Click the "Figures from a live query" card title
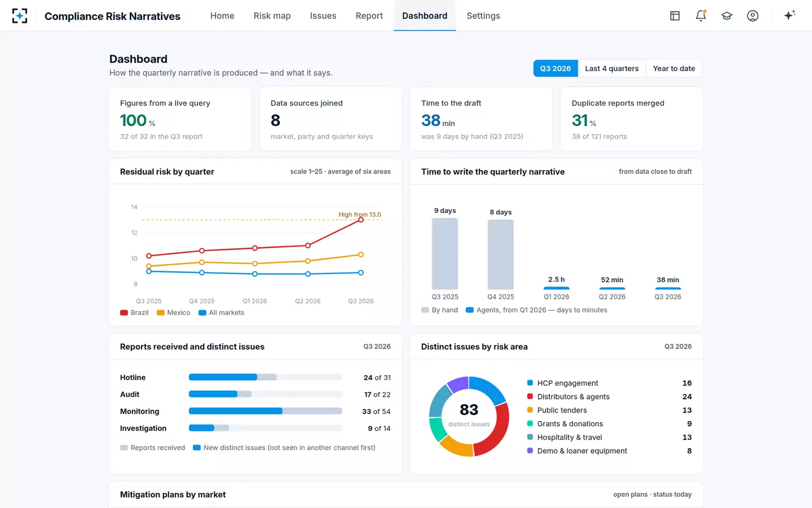Screen dimensions: 812x508 [x=165, y=103]
